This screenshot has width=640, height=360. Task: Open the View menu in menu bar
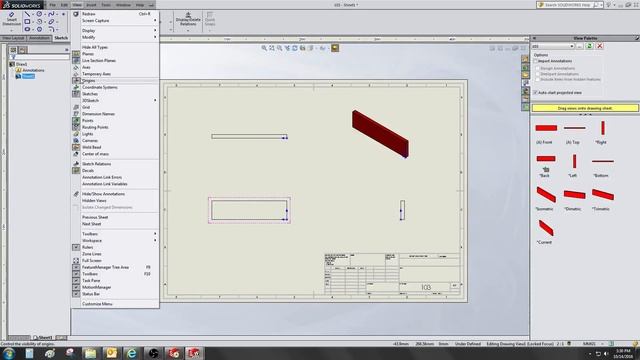click(x=77, y=5)
